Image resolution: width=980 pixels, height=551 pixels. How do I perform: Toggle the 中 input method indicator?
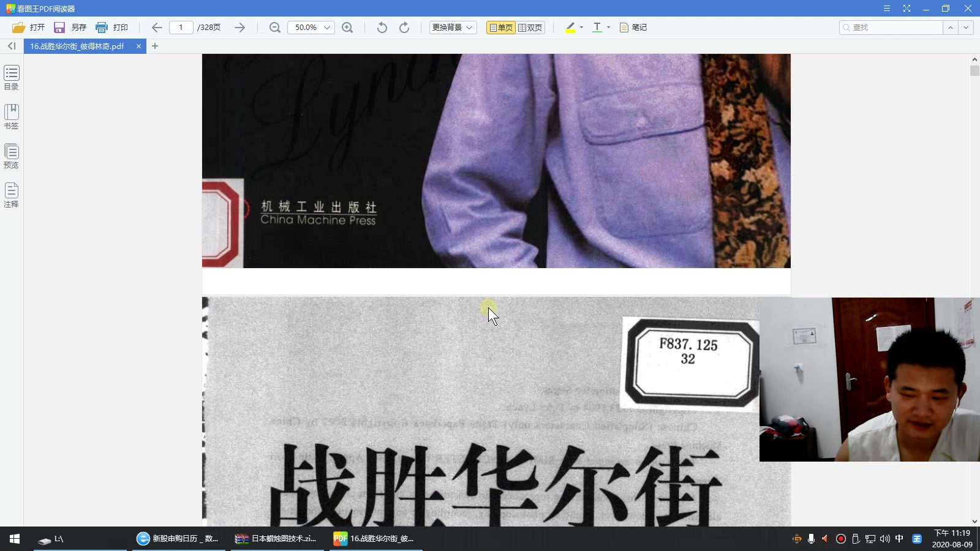click(x=899, y=539)
